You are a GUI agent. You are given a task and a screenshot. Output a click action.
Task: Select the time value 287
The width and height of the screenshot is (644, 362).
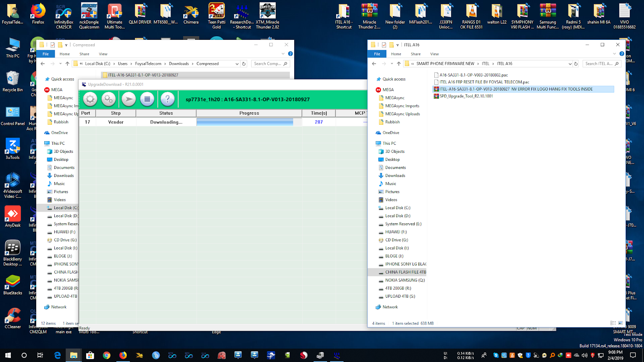click(319, 122)
